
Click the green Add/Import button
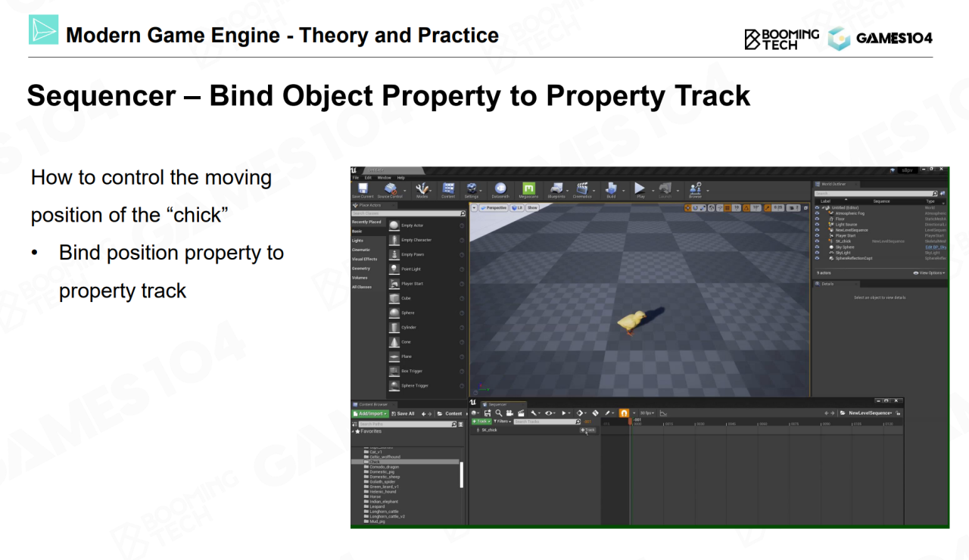pos(370,414)
